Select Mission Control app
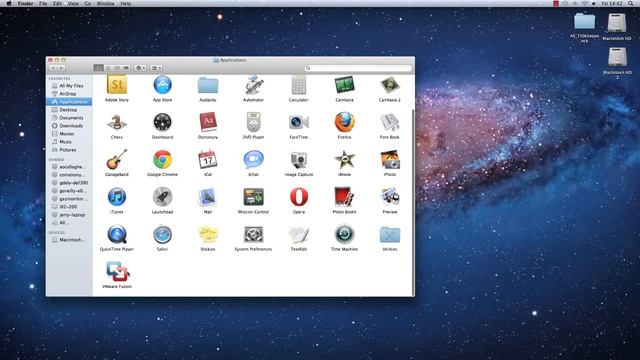The width and height of the screenshot is (640, 360). (253, 197)
